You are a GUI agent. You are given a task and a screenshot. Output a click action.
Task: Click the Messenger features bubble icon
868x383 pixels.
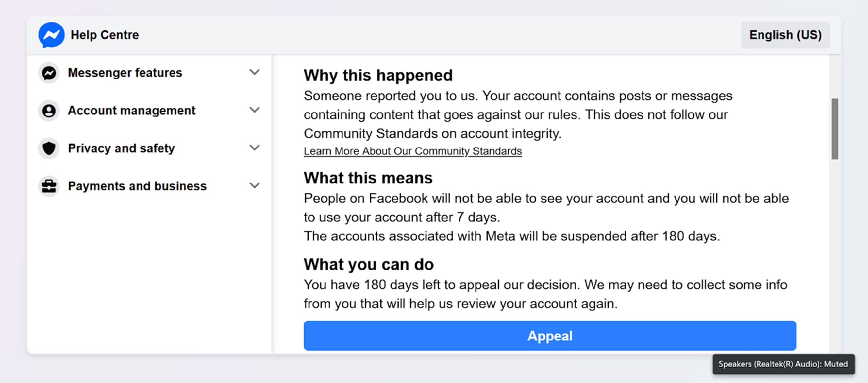coord(49,73)
